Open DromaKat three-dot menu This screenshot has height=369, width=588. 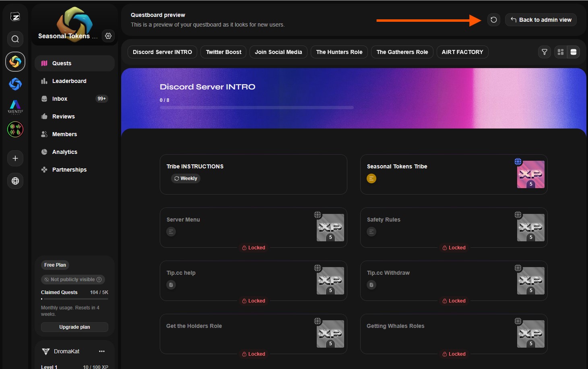[102, 351]
